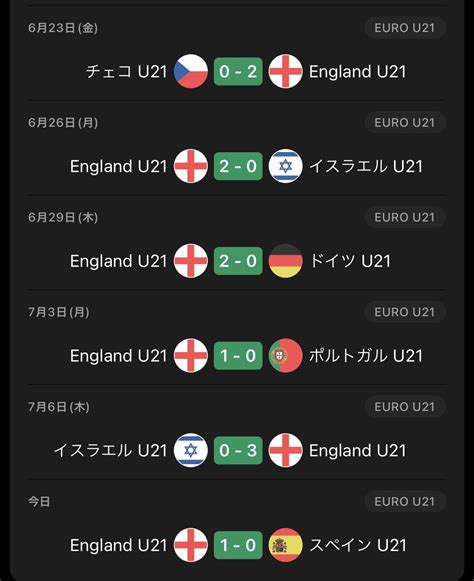The height and width of the screenshot is (581, 474).
Task: Tap the Czech Republic flag icon
Action: pos(191,71)
